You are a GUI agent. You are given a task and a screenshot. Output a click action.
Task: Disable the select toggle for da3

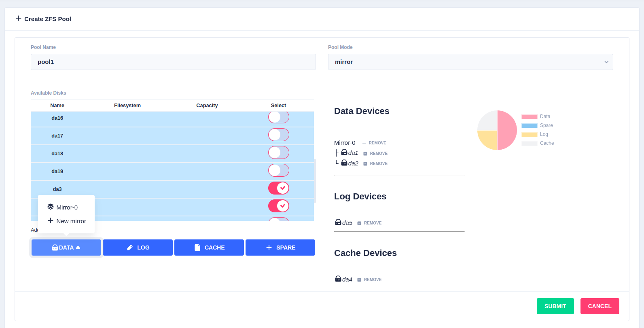(279, 188)
